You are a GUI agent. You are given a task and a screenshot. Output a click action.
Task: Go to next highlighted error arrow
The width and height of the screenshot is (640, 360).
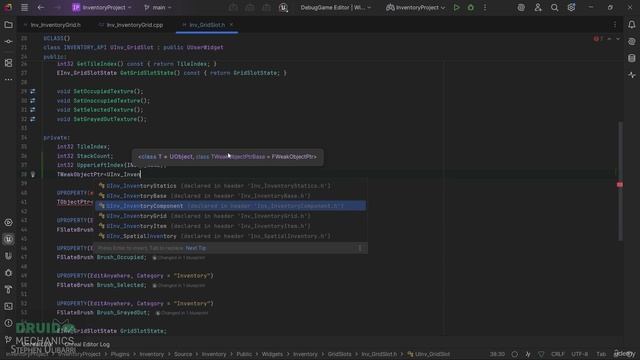(618, 39)
